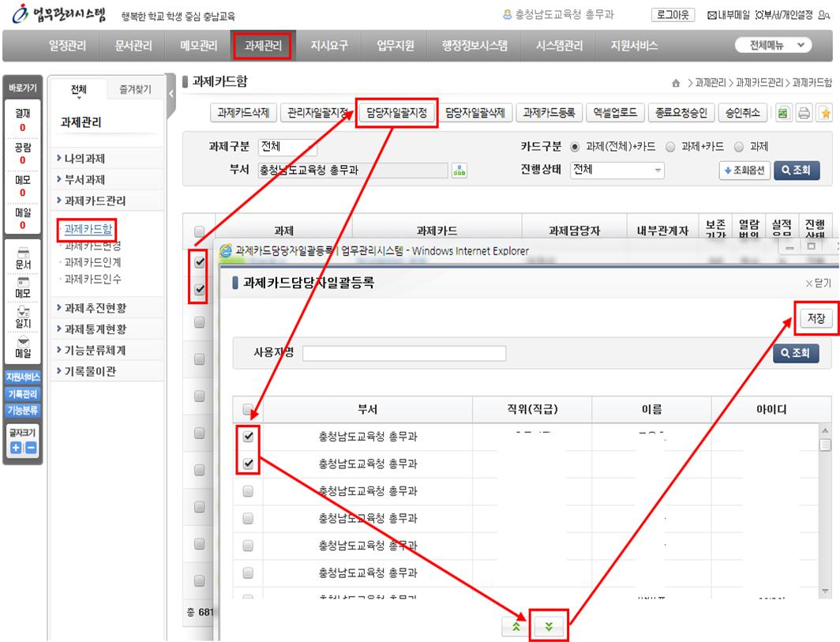The width and height of the screenshot is (840, 642).
Task: Open the department tree picker icon
Action: point(459,171)
